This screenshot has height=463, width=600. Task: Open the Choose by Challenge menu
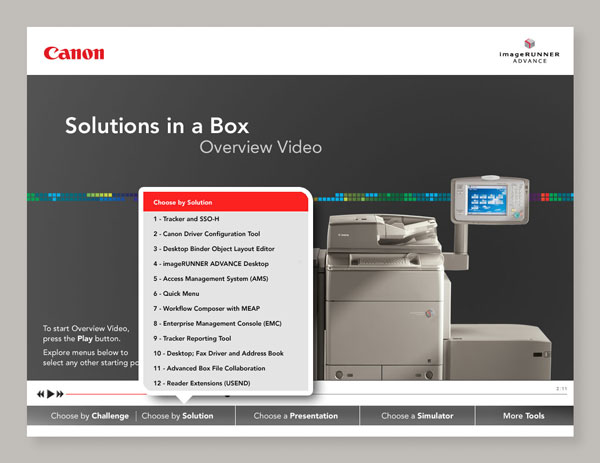[90, 416]
